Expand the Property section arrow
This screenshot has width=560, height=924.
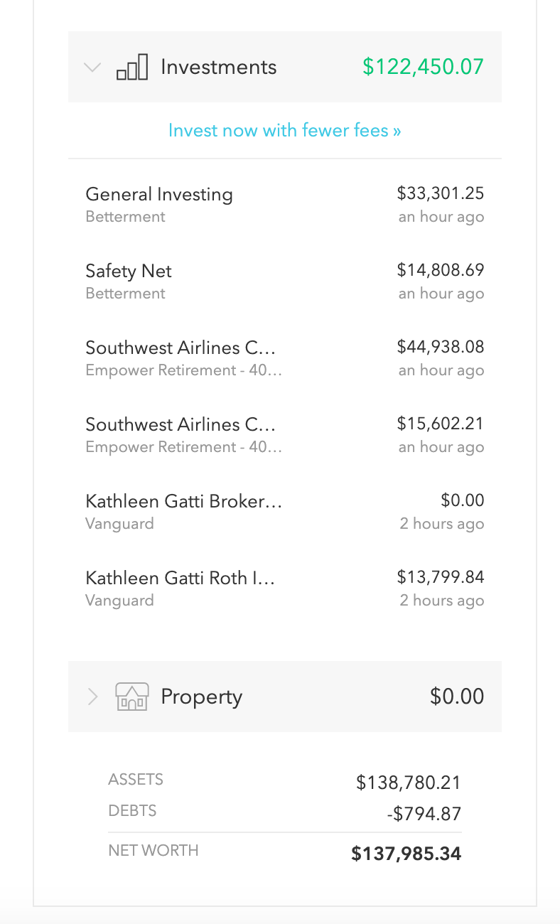(x=92, y=697)
